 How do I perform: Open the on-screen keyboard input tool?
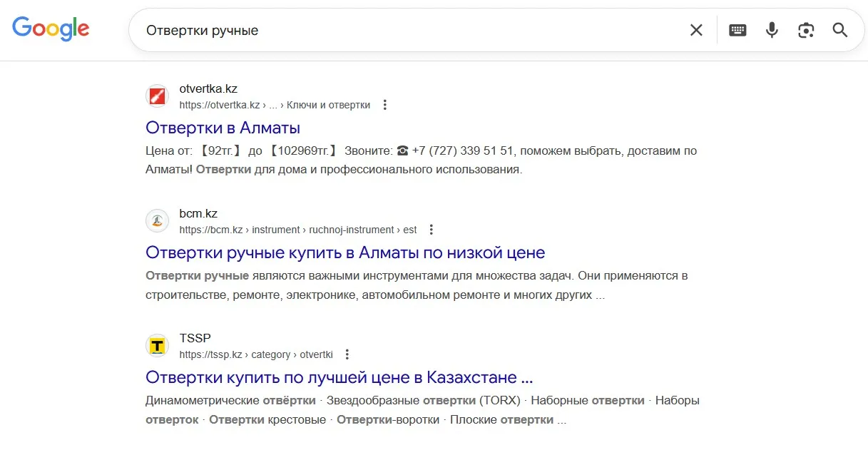(737, 30)
